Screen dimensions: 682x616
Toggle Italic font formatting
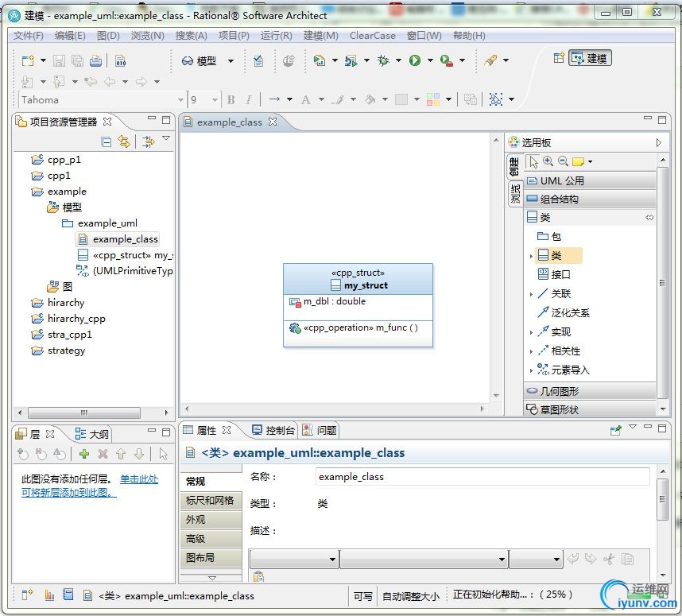point(248,100)
